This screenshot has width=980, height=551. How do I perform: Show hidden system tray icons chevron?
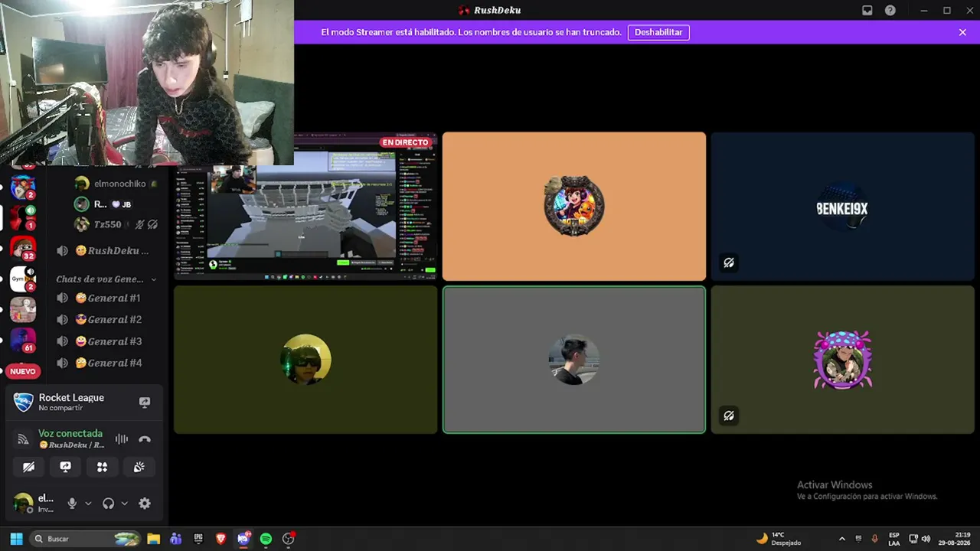(x=842, y=539)
